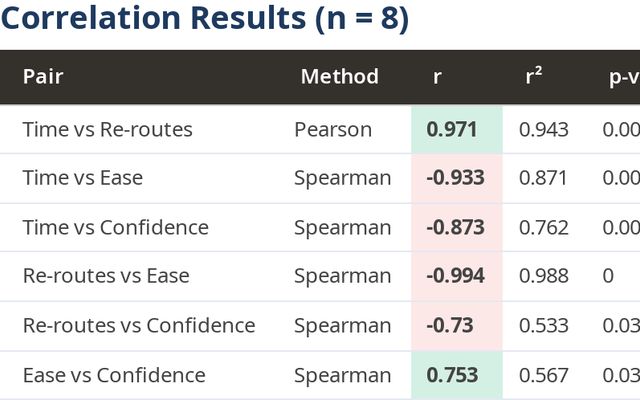Click the -0.994 correlation value

pos(455,276)
